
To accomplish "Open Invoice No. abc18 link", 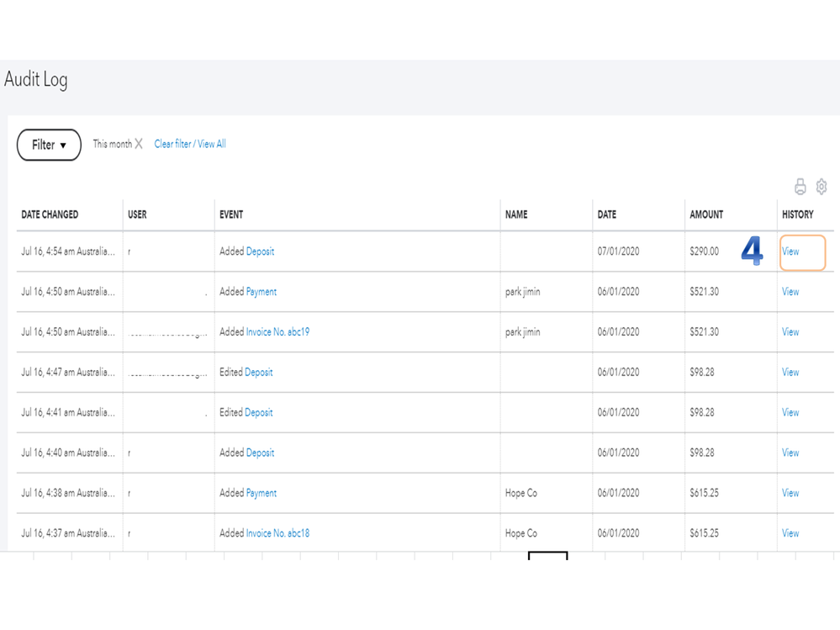I will pyautogui.click(x=277, y=533).
